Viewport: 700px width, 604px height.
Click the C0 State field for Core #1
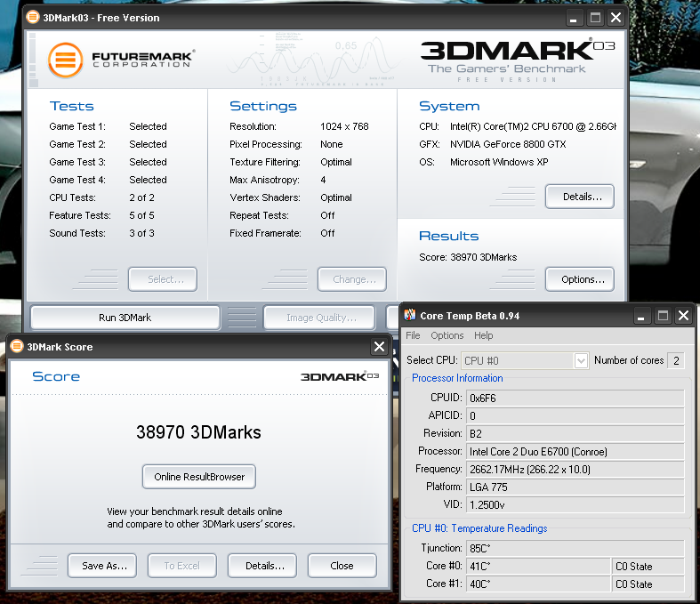[x=648, y=584]
